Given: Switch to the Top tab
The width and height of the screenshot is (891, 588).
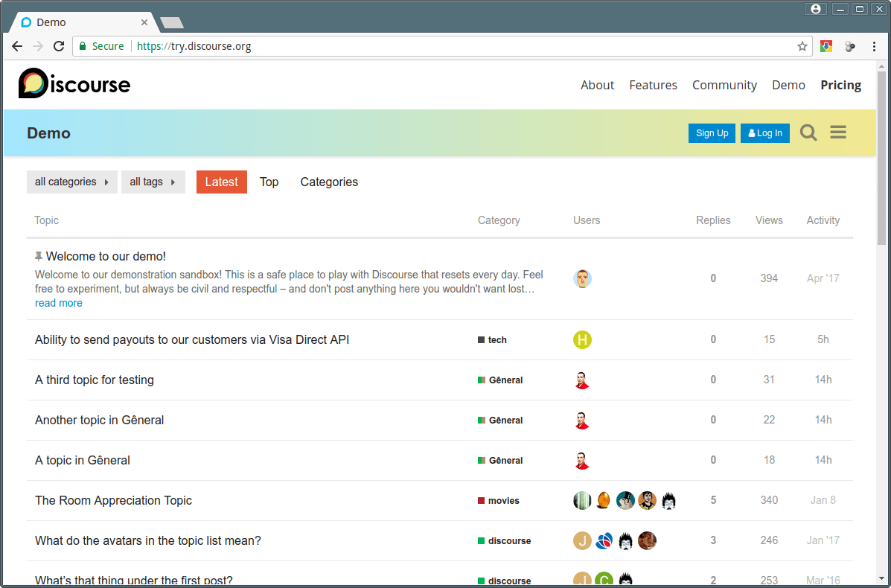Looking at the screenshot, I should pos(269,182).
